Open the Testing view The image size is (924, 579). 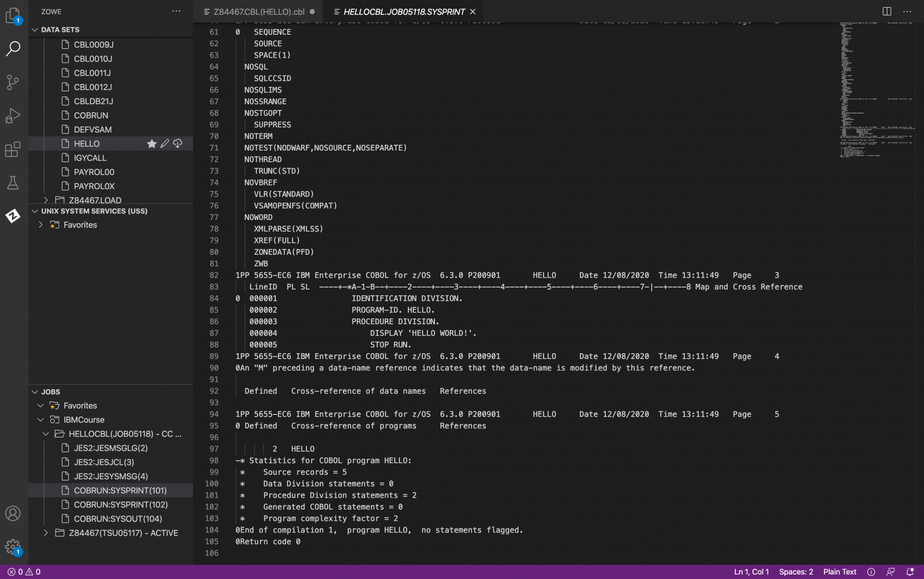[x=12, y=183]
